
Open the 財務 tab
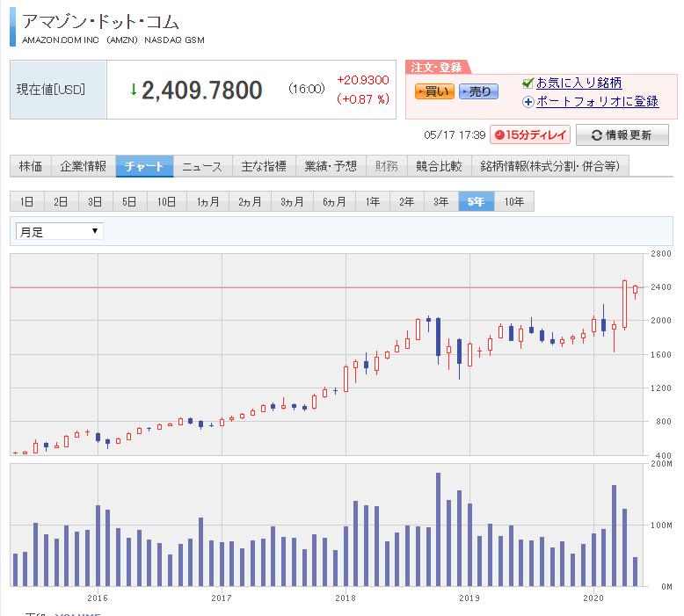tap(387, 166)
